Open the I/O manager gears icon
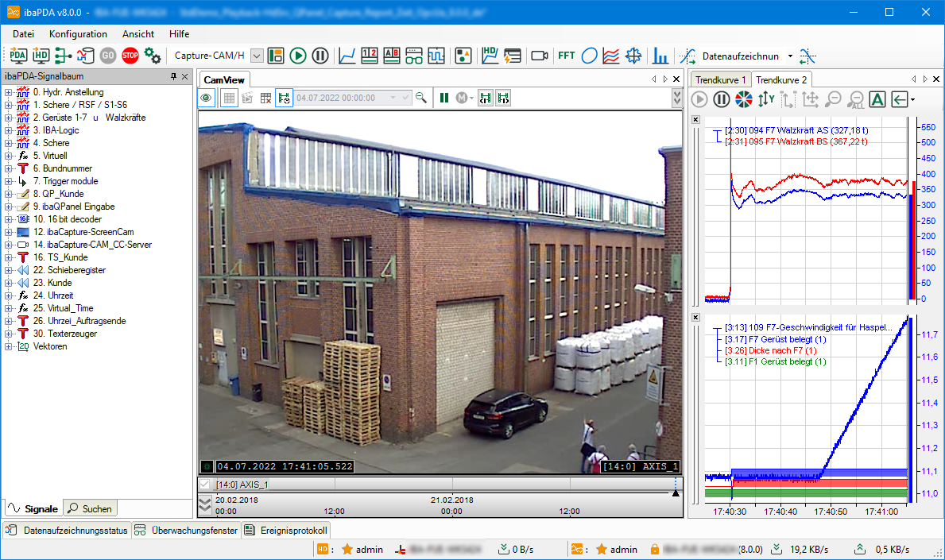This screenshot has height=560, width=945. [x=153, y=56]
